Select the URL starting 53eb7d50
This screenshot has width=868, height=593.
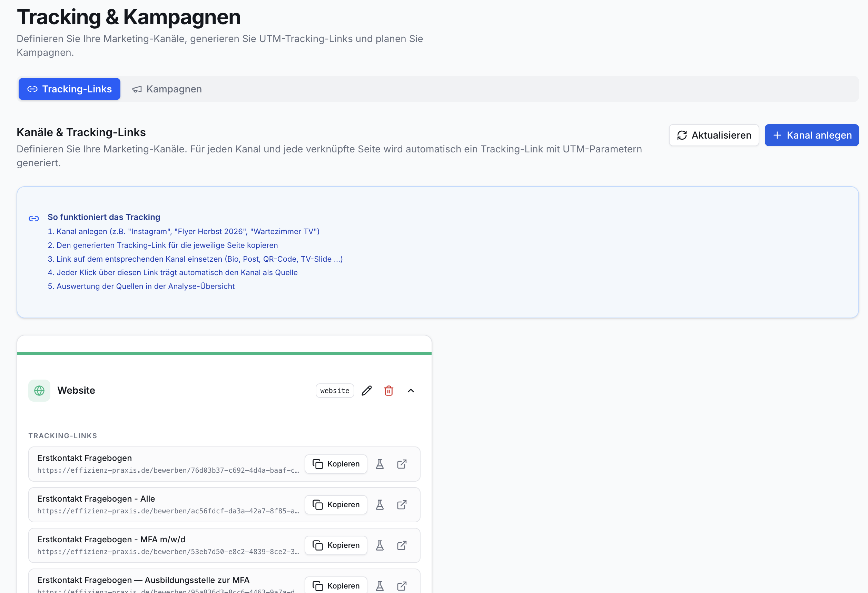(168, 552)
